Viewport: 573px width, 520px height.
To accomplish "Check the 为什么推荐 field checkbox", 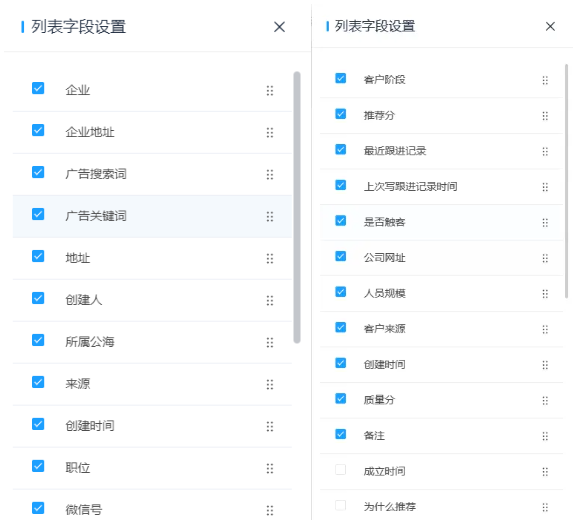I will click(x=341, y=505).
